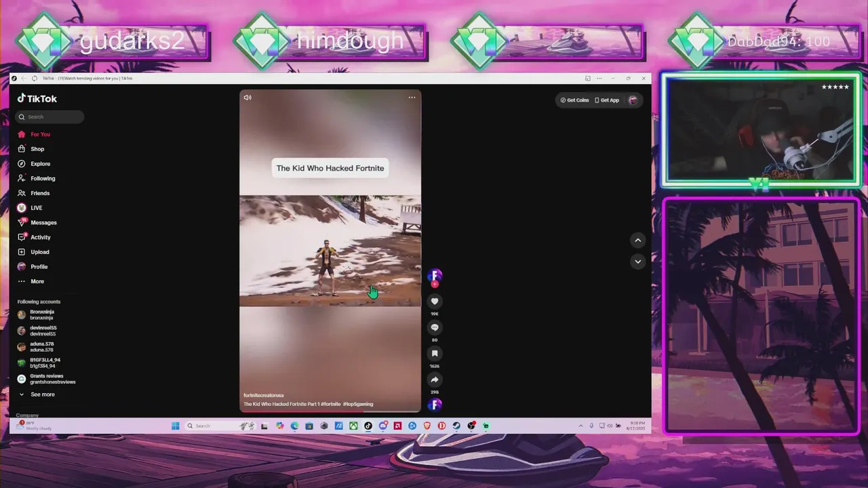Viewport: 868px width, 488px height.
Task: Click the Company footer link in the sidebar
Action: 28,415
